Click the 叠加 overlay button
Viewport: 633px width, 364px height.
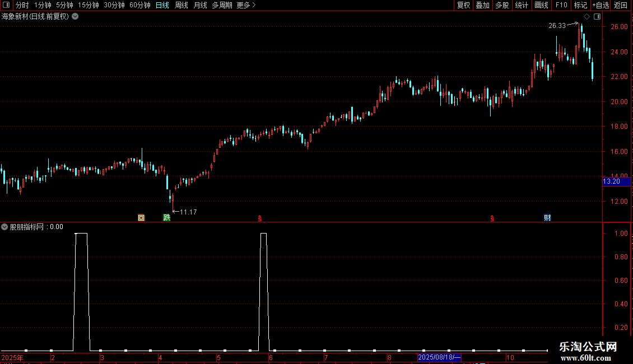tap(482, 5)
